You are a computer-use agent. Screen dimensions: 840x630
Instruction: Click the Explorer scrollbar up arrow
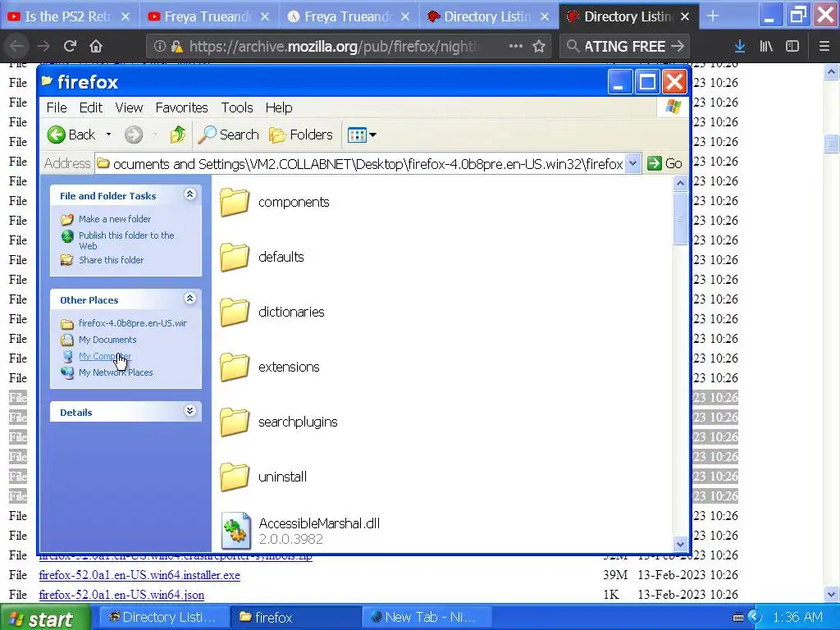pyautogui.click(x=680, y=184)
